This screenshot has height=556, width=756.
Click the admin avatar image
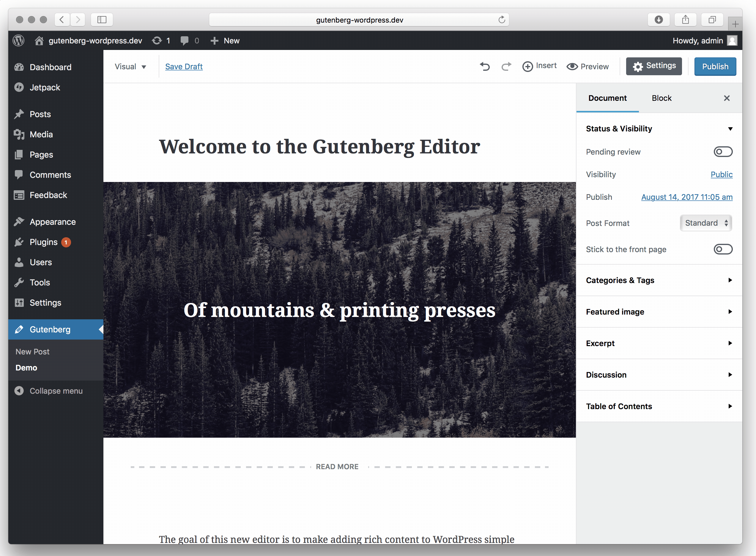point(732,41)
